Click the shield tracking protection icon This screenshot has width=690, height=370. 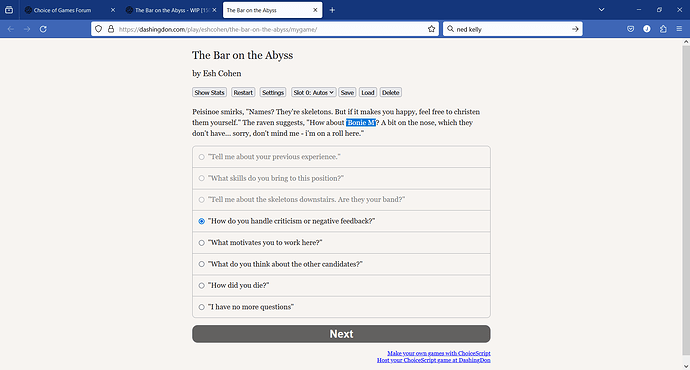(x=99, y=29)
